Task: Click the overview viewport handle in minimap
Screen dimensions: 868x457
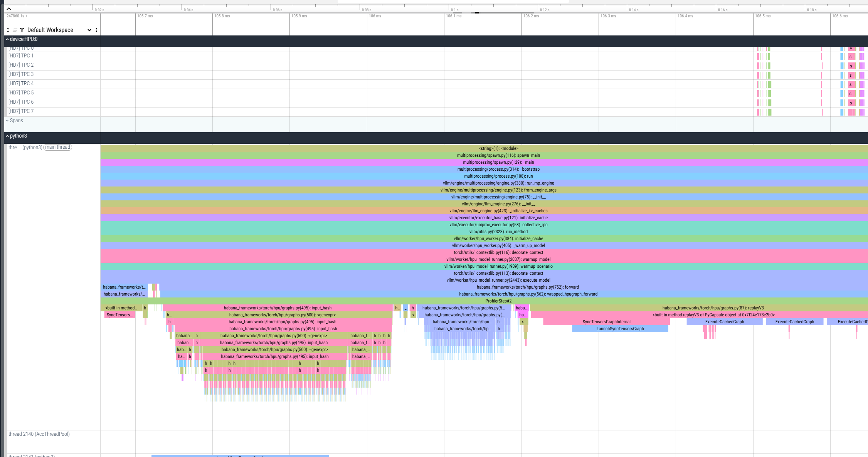Action: pyautogui.click(x=477, y=12)
